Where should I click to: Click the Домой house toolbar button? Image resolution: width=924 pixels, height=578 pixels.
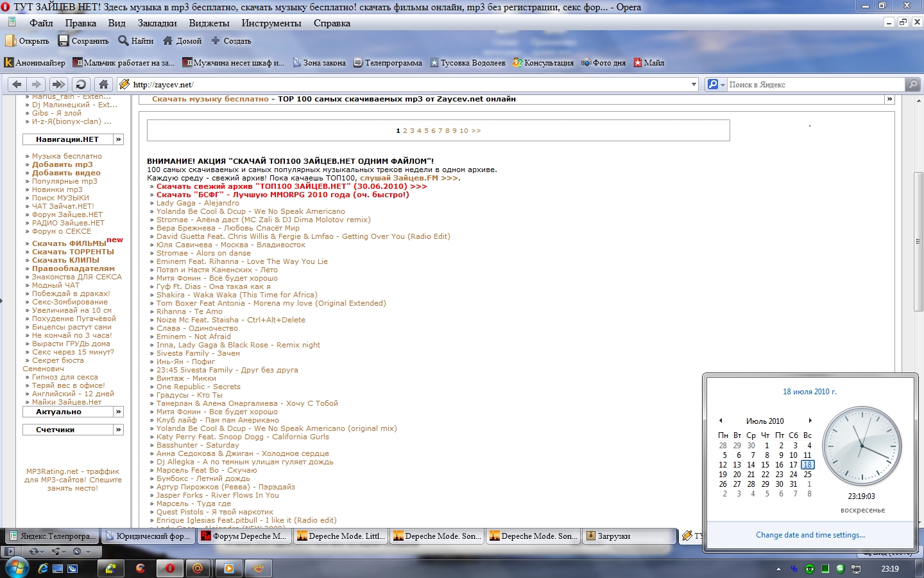point(182,40)
